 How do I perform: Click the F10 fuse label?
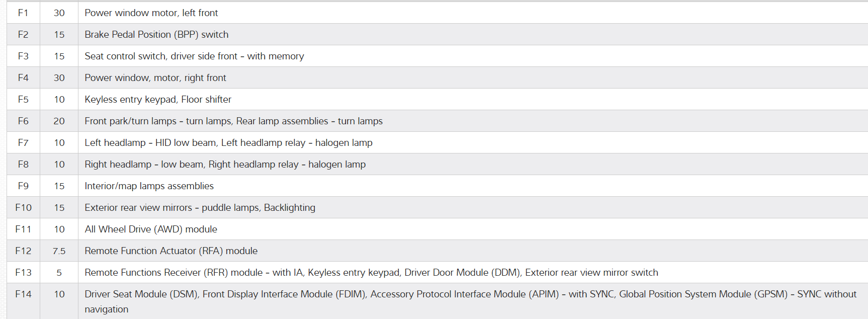(23, 208)
